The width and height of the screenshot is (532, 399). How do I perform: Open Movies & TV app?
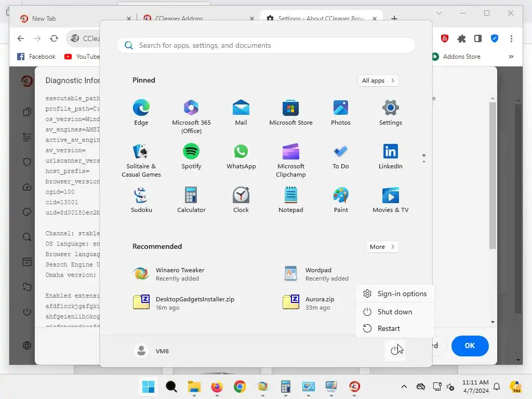[x=391, y=200]
